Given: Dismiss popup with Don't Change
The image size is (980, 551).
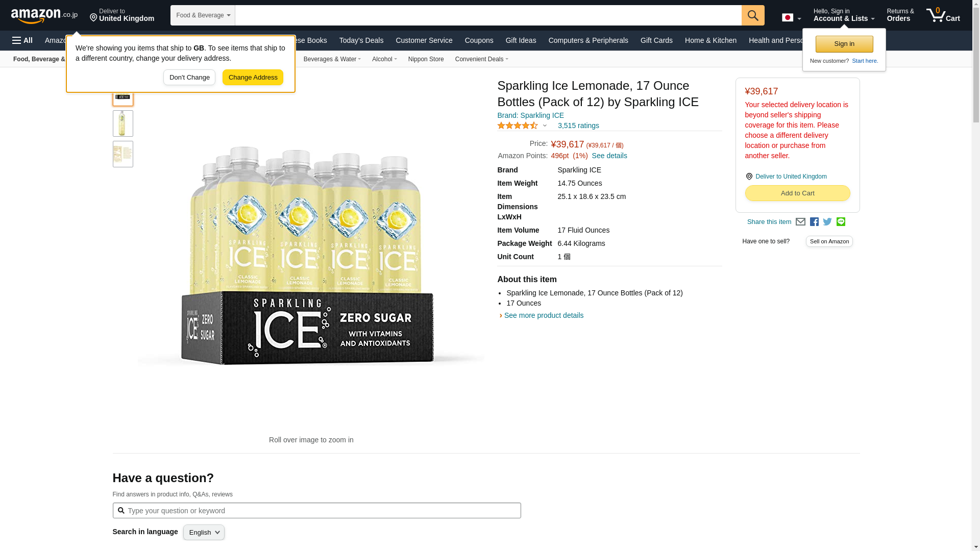Looking at the screenshot, I should pos(189,78).
